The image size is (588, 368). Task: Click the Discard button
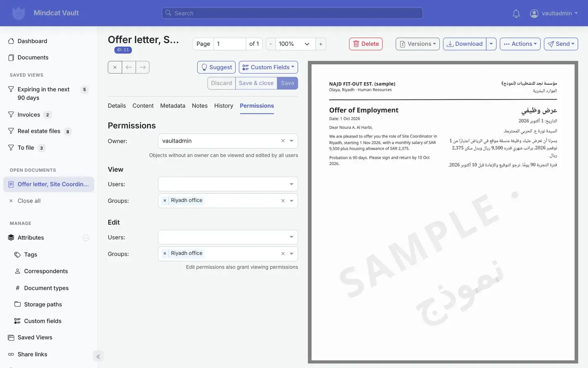(x=221, y=83)
